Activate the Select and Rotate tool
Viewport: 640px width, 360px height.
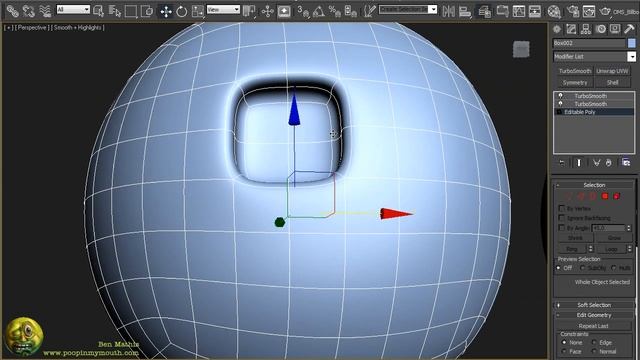tap(182, 11)
